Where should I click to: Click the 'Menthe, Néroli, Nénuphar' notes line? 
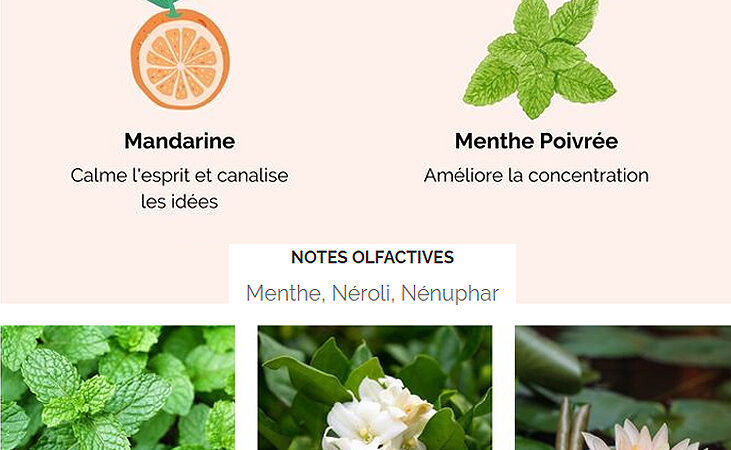coord(372,293)
